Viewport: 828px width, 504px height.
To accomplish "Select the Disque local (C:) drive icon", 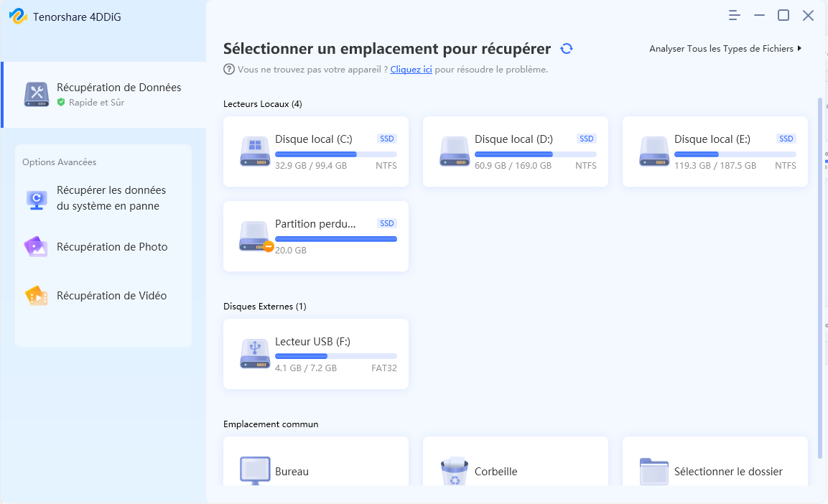I will pyautogui.click(x=254, y=151).
